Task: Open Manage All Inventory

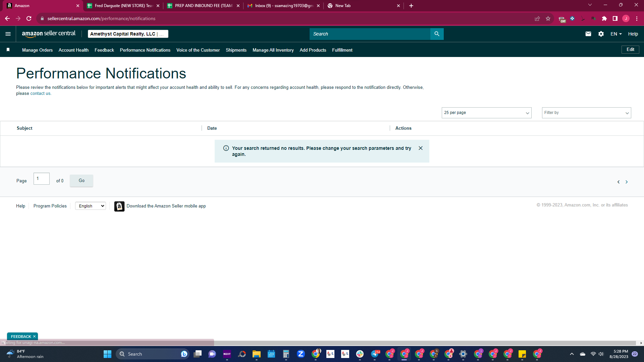Action: click(x=273, y=50)
